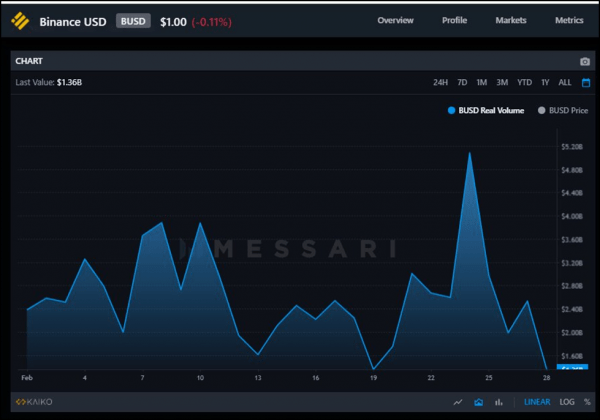Viewport: 600px width, 420px height.
Task: Switch to line chart type
Action: pyautogui.click(x=458, y=402)
